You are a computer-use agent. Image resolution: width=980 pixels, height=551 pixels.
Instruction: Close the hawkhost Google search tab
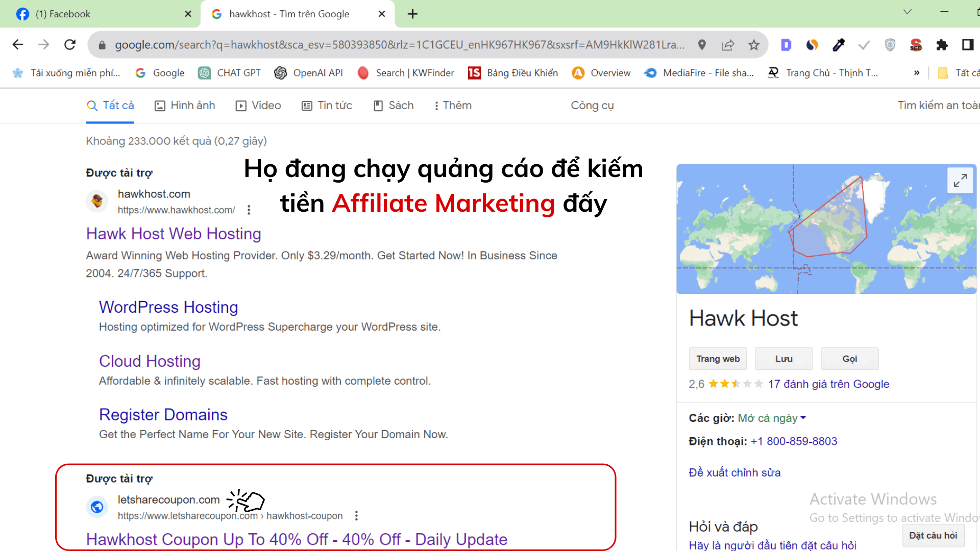(382, 14)
